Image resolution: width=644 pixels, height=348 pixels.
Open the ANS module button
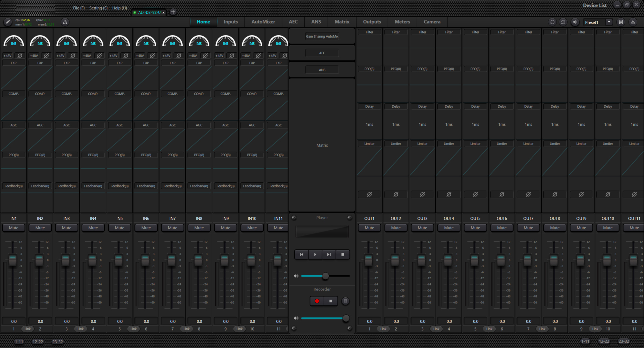322,70
